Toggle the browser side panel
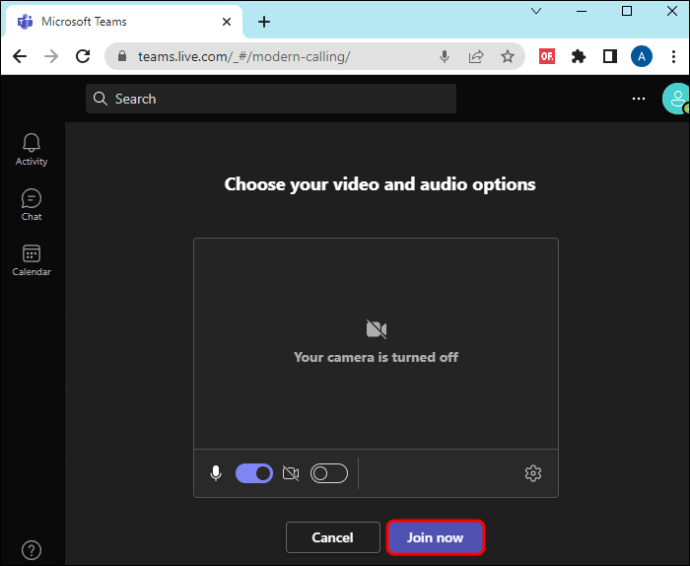The width and height of the screenshot is (690, 566). click(x=609, y=56)
